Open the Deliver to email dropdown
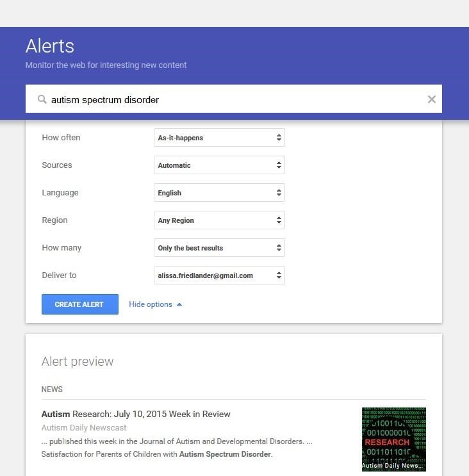 tap(219, 275)
